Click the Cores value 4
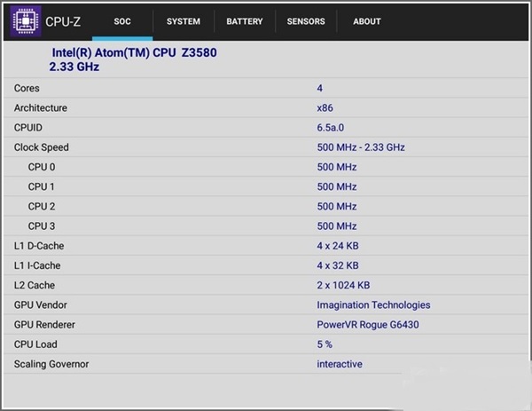The image size is (532, 411). coord(319,88)
